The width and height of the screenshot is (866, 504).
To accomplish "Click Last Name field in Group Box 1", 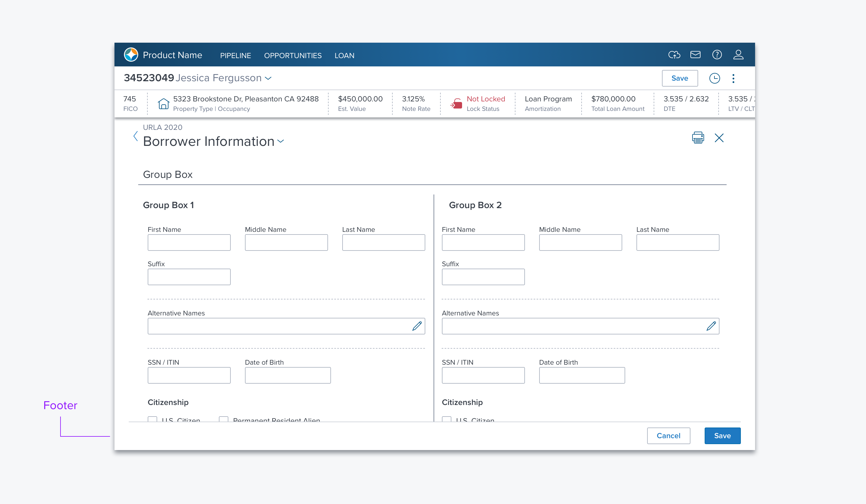I will 383,243.
